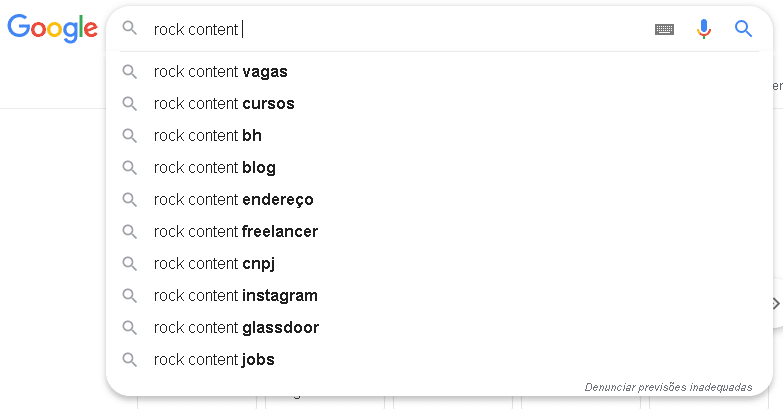Click the grey magnifier inside search box
This screenshot has width=783, height=409.
pyautogui.click(x=129, y=29)
